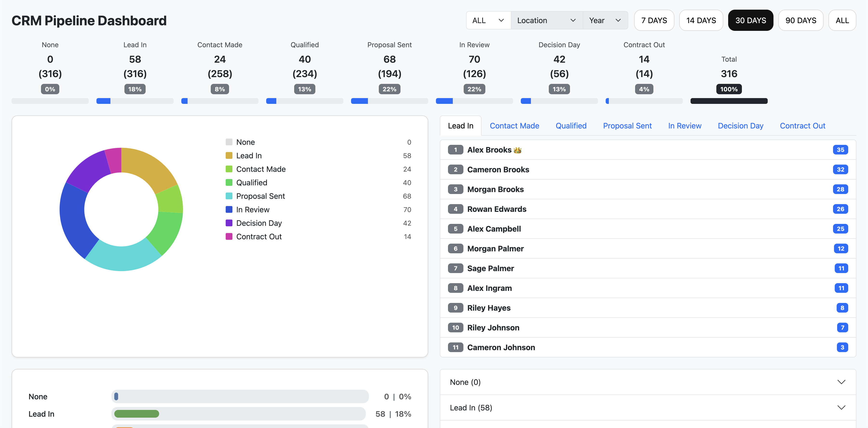The width and height of the screenshot is (868, 428).
Task: Select the 90 DAYS time range
Action: coord(801,20)
